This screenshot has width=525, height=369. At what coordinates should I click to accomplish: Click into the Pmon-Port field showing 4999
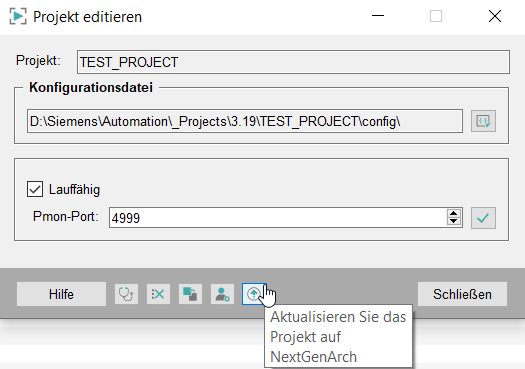point(278,218)
